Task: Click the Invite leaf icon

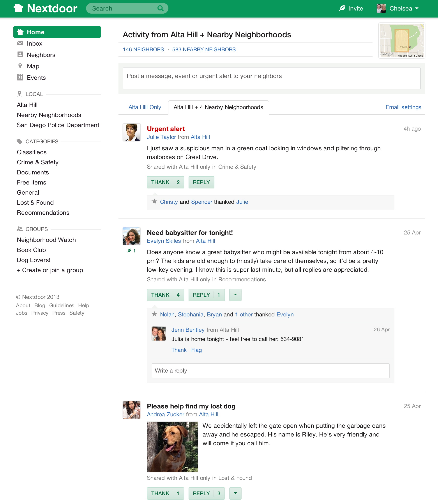Action: point(342,8)
